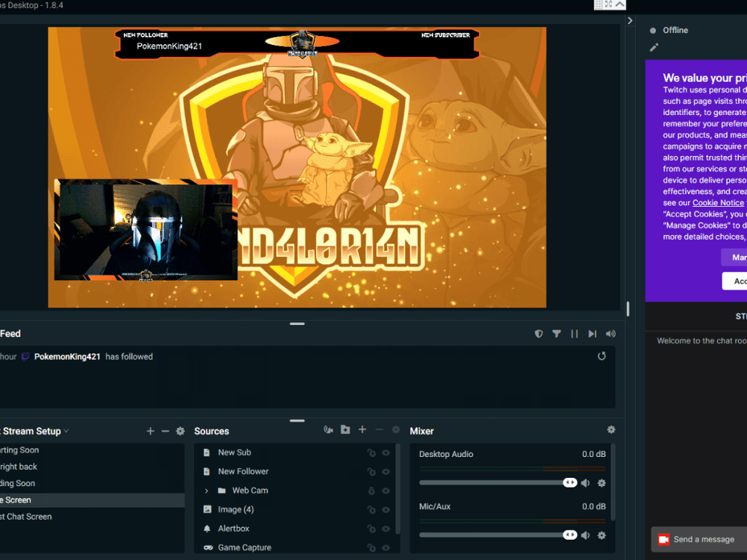Hide the New Sub source
This screenshot has height=560, width=747.
click(386, 453)
